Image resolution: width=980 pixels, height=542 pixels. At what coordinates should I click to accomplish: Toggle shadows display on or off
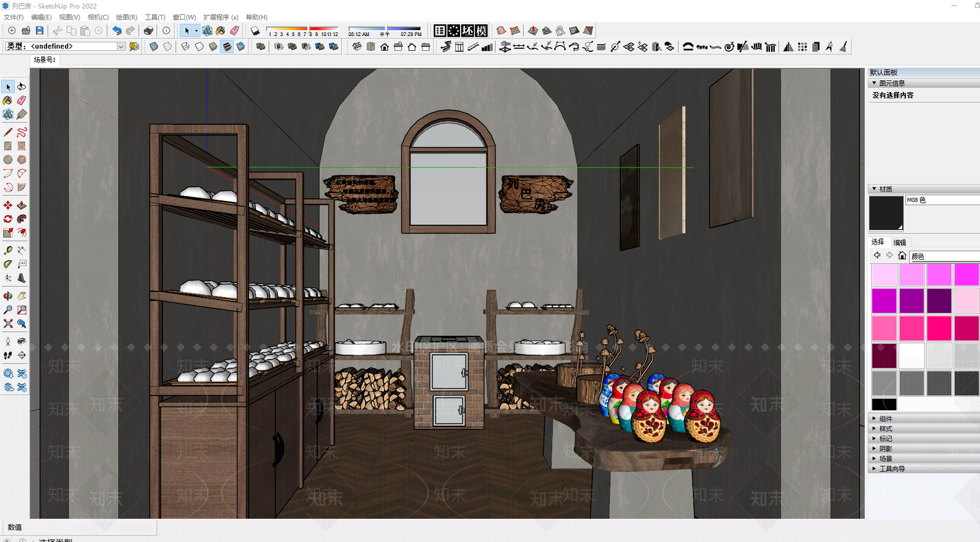[255, 30]
